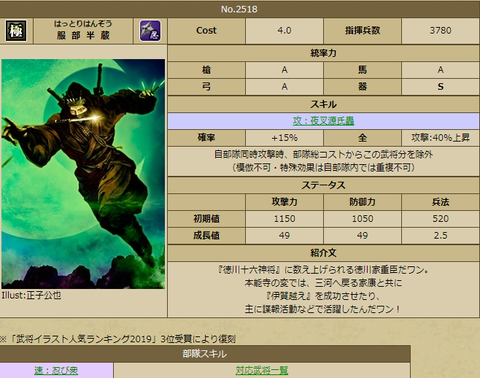
Task: Click the 初期値 row label
Action: (206, 219)
